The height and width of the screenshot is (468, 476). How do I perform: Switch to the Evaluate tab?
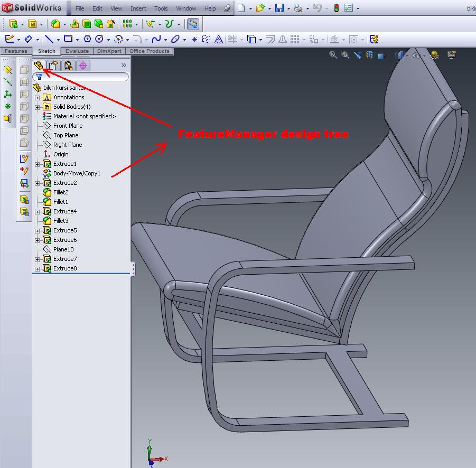click(77, 51)
